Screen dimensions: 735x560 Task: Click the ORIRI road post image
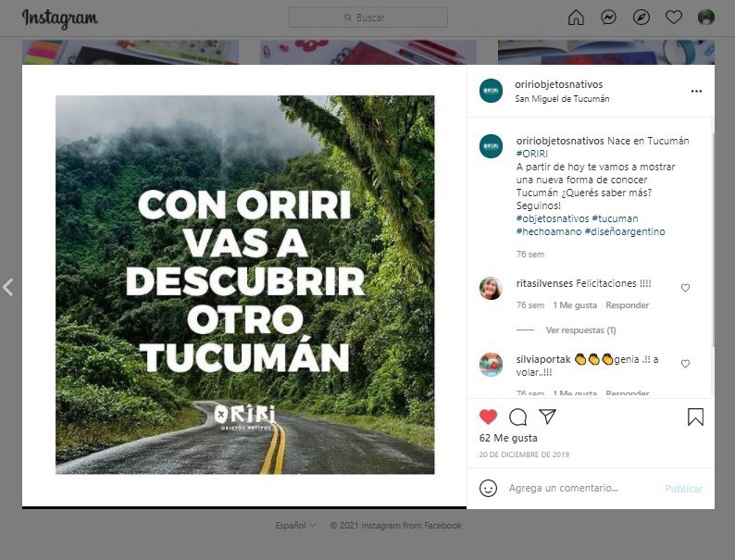(244, 285)
